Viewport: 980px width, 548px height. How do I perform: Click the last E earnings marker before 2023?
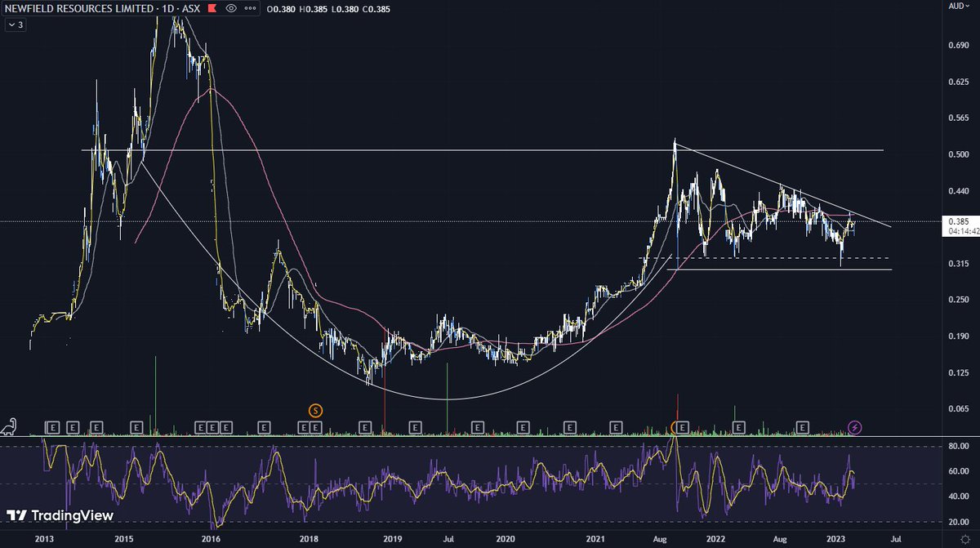coord(803,427)
